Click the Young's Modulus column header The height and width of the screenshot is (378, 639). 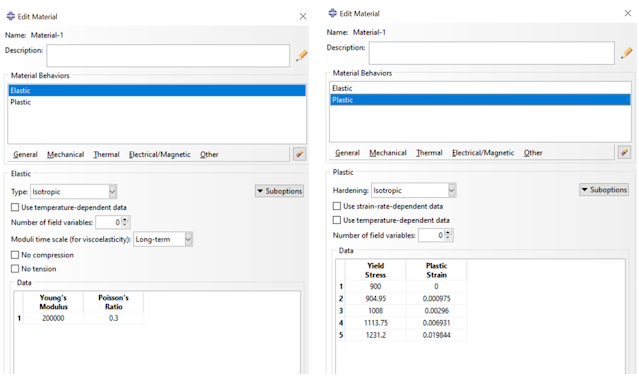coord(53,302)
